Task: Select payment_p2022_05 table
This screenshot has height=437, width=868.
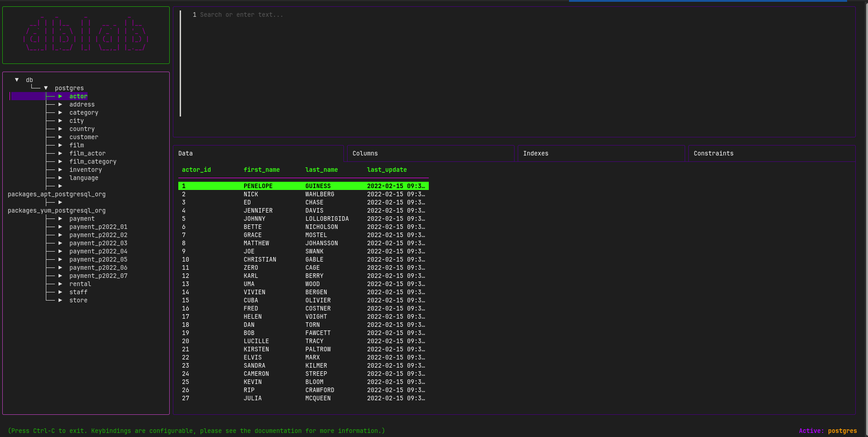Action: pos(98,259)
